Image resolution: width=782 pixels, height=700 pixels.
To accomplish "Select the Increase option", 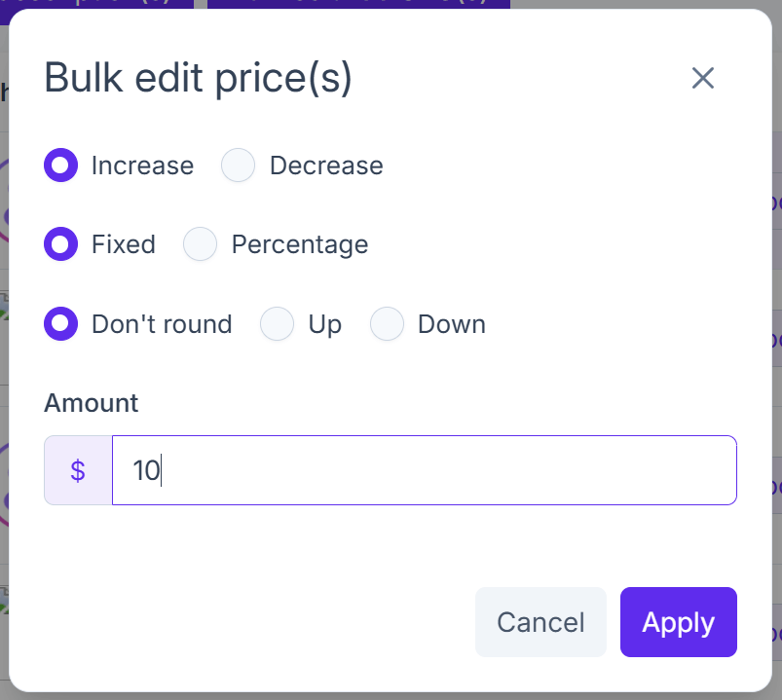I will point(60,166).
